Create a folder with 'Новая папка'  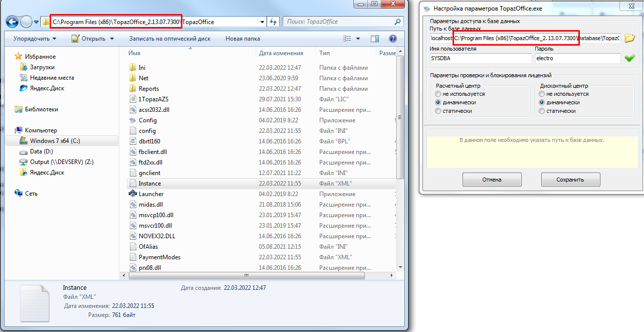[243, 39]
